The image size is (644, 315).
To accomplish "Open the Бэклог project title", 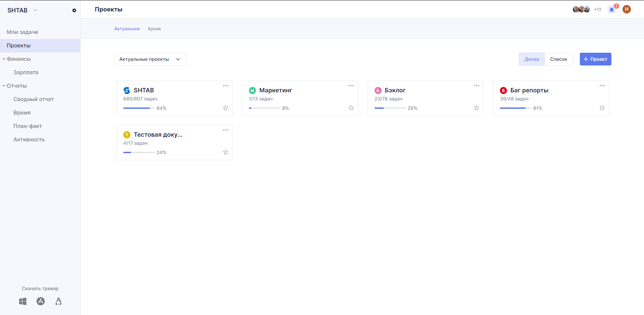I will coord(395,90).
